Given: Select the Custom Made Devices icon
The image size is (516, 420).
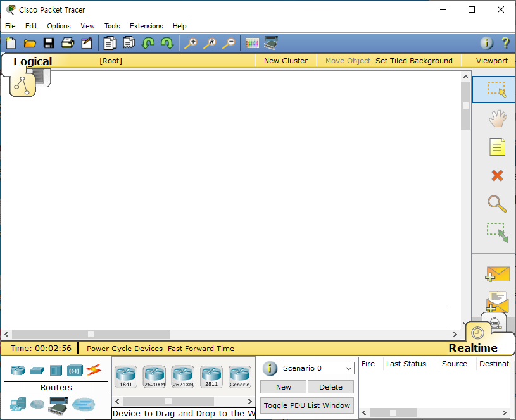Looking at the screenshot, I should click(58, 405).
